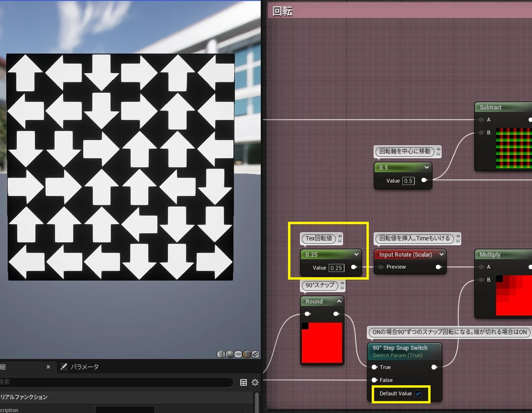Switch preview mesh to sphere shape

[230, 354]
